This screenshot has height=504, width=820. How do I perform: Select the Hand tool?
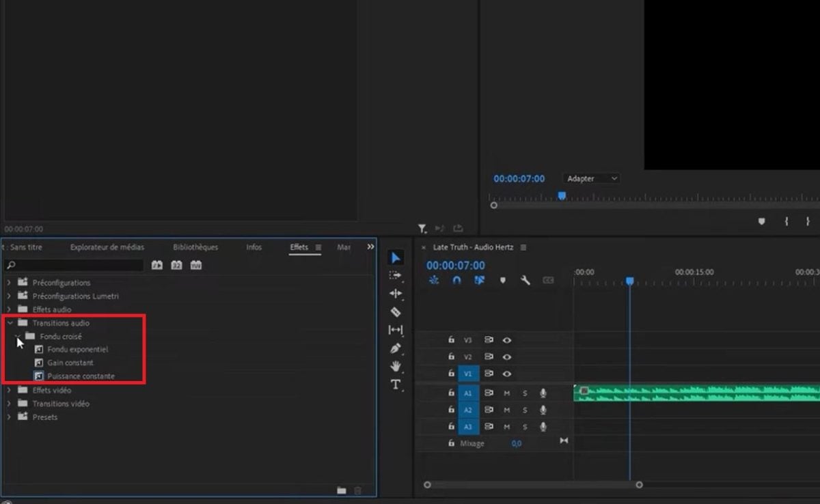pyautogui.click(x=396, y=366)
